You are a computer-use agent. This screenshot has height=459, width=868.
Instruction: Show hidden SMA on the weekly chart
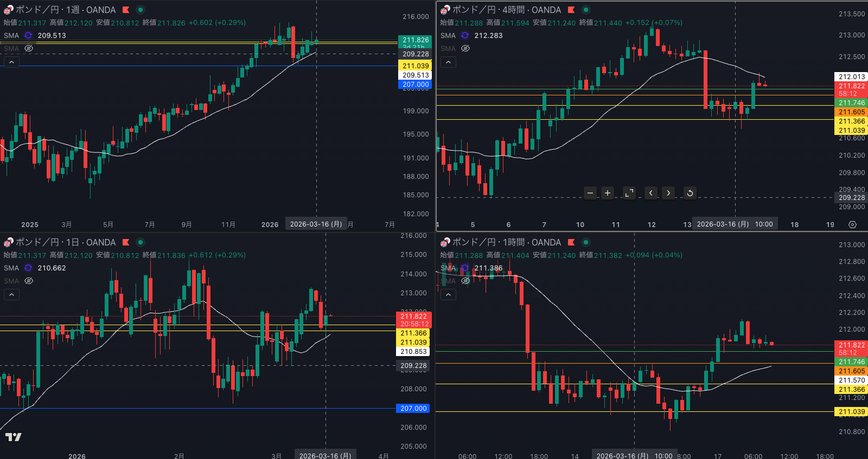pyautogui.click(x=29, y=48)
